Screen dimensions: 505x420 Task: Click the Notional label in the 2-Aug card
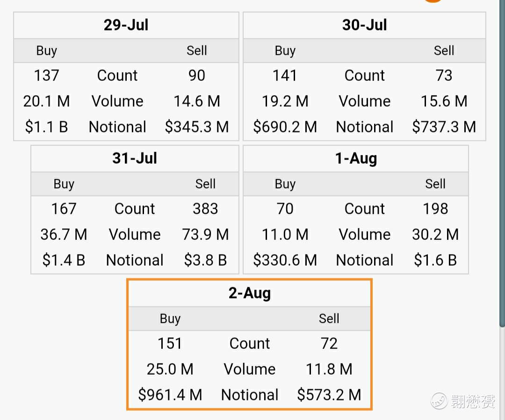250,395
